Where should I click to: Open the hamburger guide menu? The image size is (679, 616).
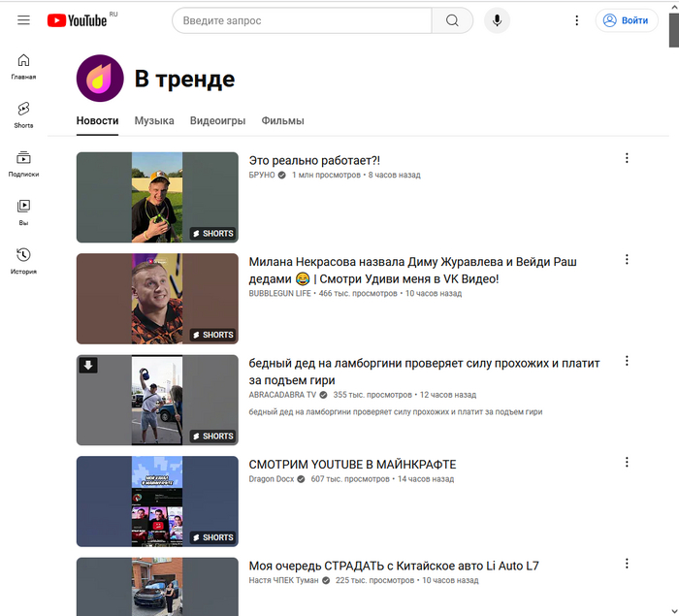23,20
